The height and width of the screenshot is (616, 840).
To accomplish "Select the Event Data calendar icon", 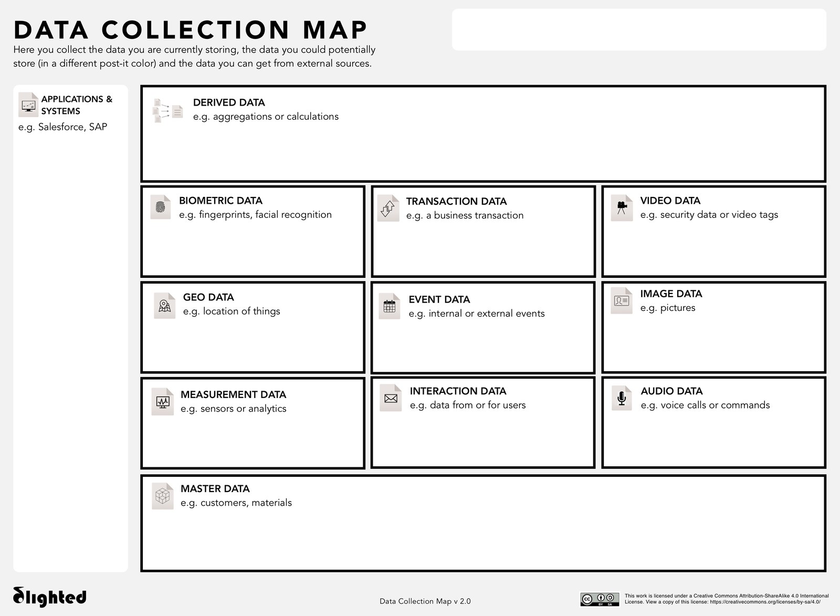I will (x=390, y=306).
